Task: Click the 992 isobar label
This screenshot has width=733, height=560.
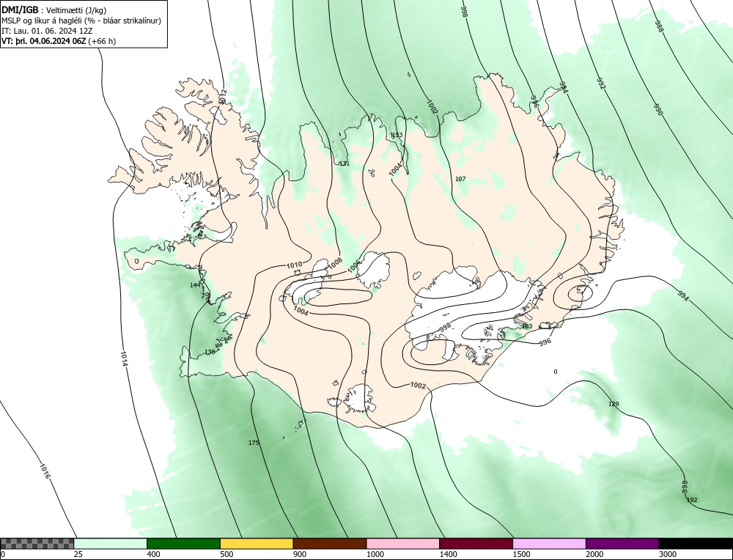Action: tap(601, 84)
